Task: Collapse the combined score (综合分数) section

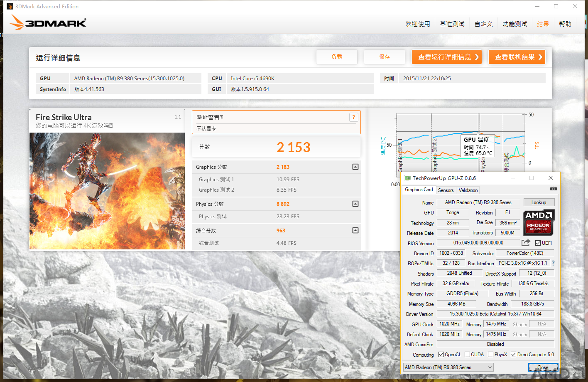Action: click(355, 230)
